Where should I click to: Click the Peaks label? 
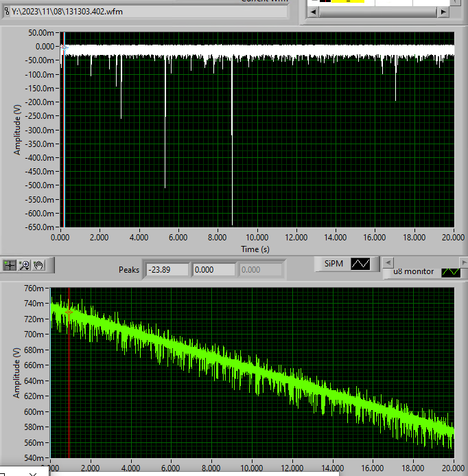point(128,270)
